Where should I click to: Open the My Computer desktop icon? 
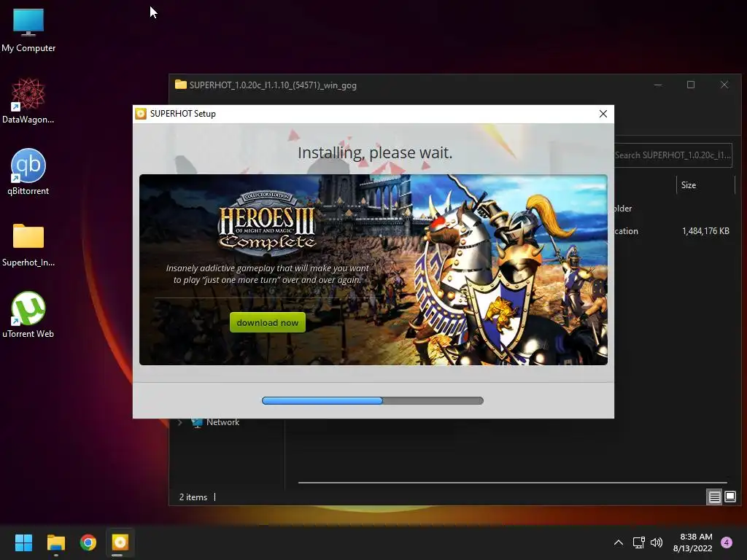point(28,30)
